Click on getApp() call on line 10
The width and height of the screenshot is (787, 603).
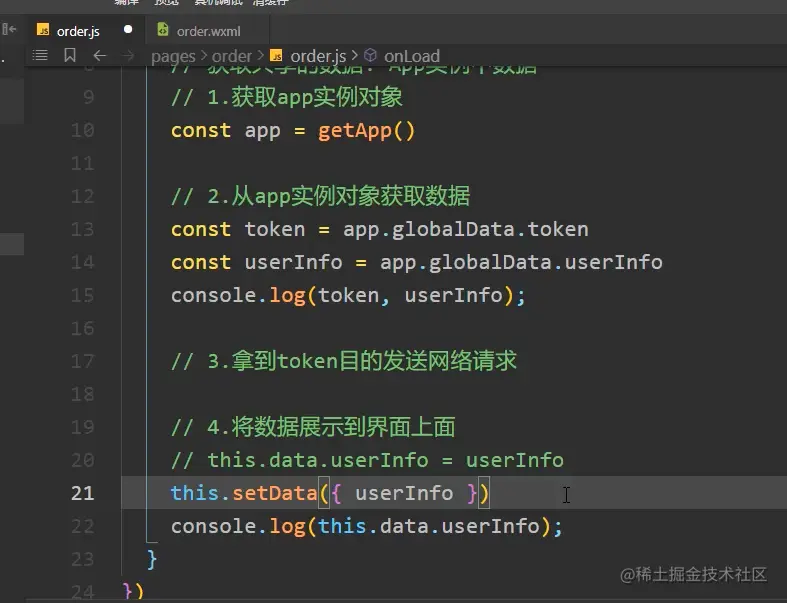366,131
